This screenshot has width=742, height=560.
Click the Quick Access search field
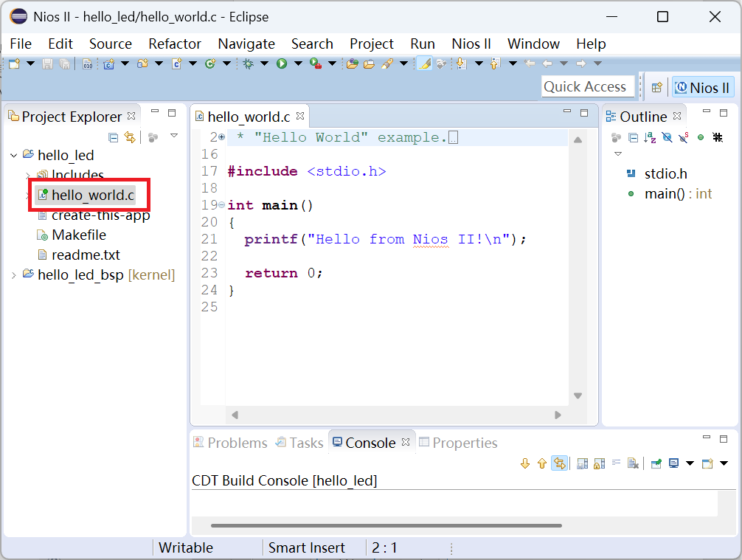587,86
